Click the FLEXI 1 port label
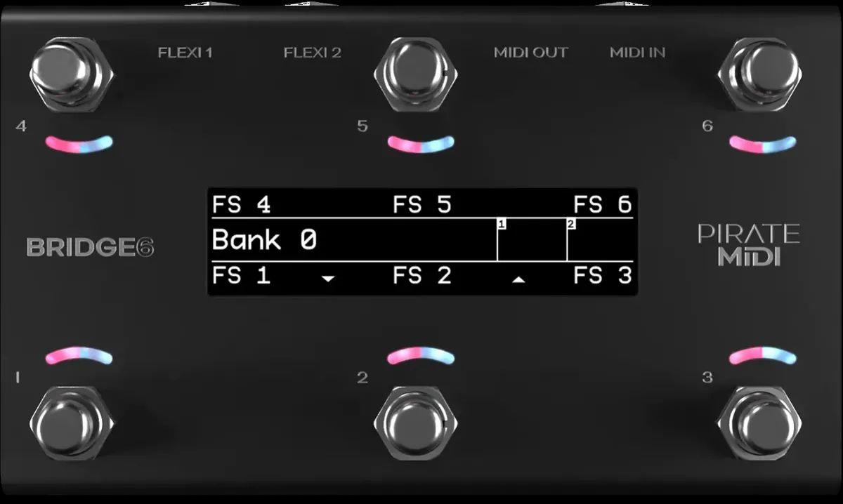Screen dimensions: 843x504 coord(185,53)
